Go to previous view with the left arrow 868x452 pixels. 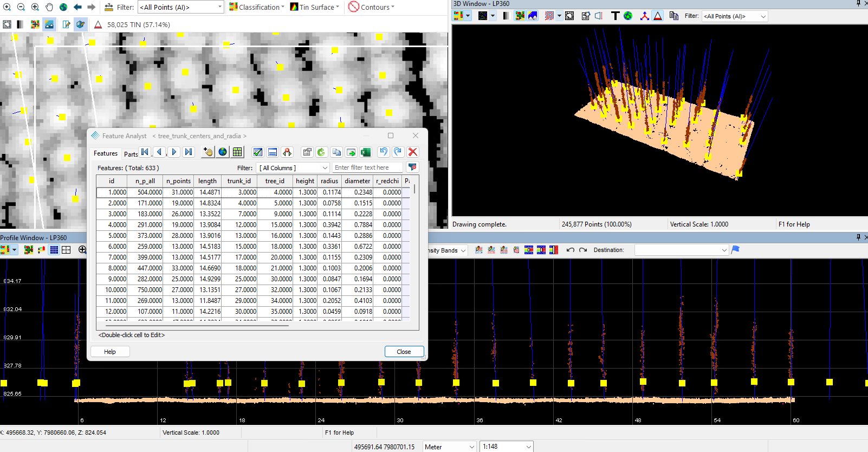coord(77,7)
